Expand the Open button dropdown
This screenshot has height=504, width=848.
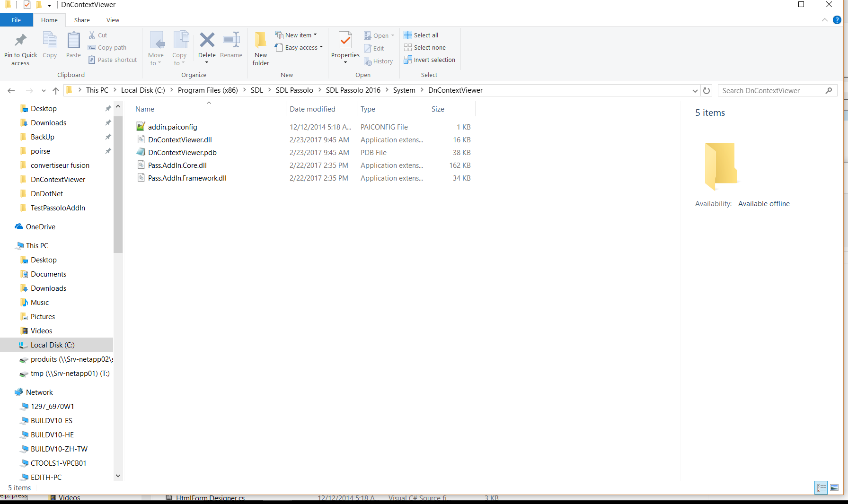393,35
